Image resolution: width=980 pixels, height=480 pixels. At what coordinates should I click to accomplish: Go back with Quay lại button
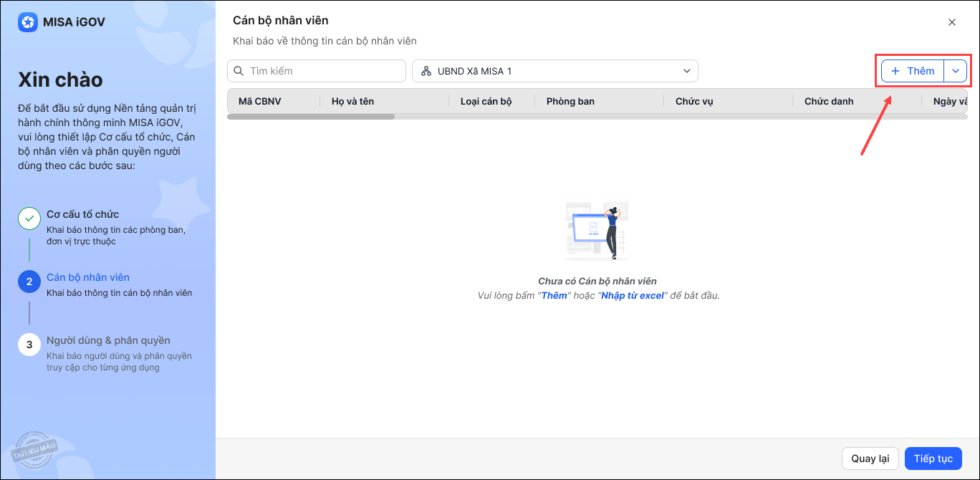(x=870, y=459)
